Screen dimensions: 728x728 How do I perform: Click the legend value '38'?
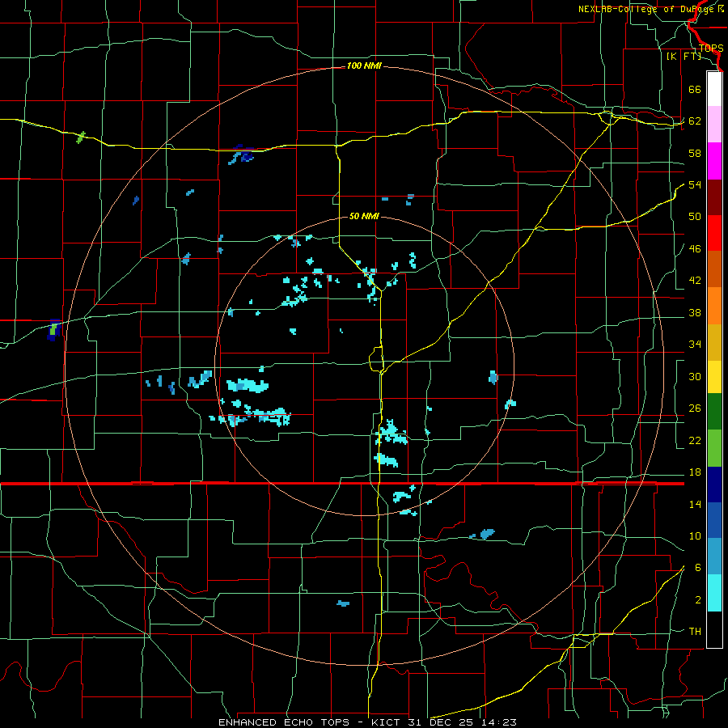[x=695, y=312]
